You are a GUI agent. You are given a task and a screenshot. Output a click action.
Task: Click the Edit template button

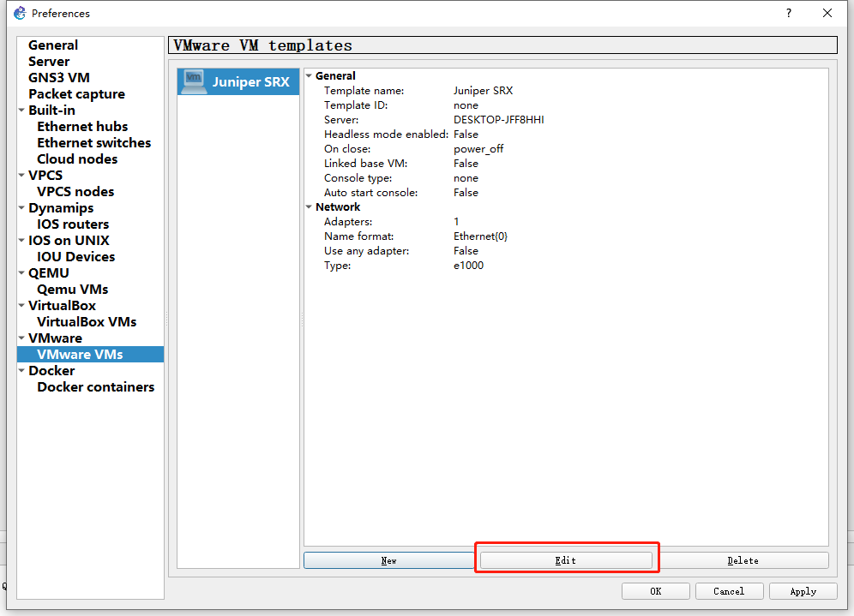click(566, 560)
